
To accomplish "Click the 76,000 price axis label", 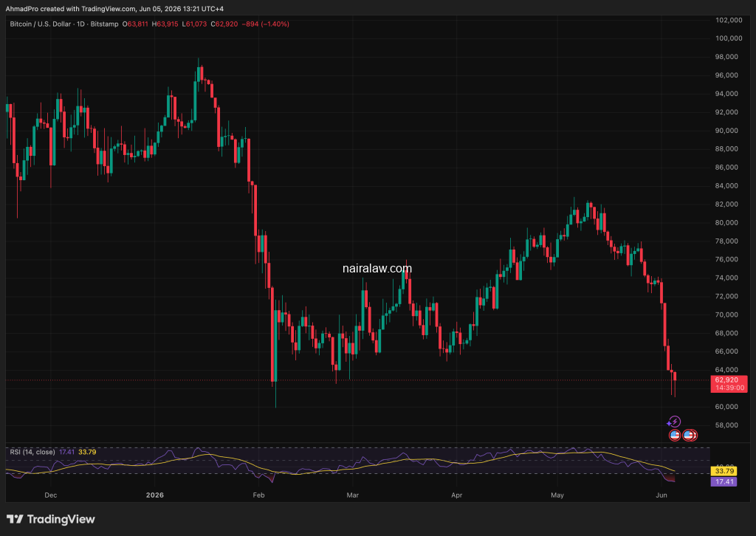I will click(x=726, y=259).
